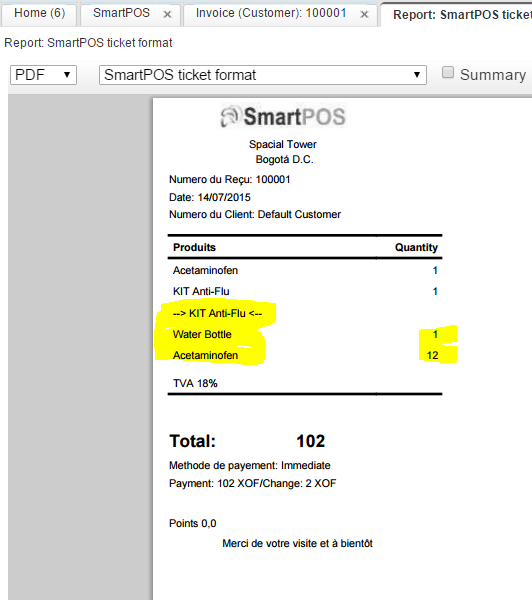Click the '--> KIT Anti-Flu <--' line
The height and width of the screenshot is (600, 532).
[217, 313]
